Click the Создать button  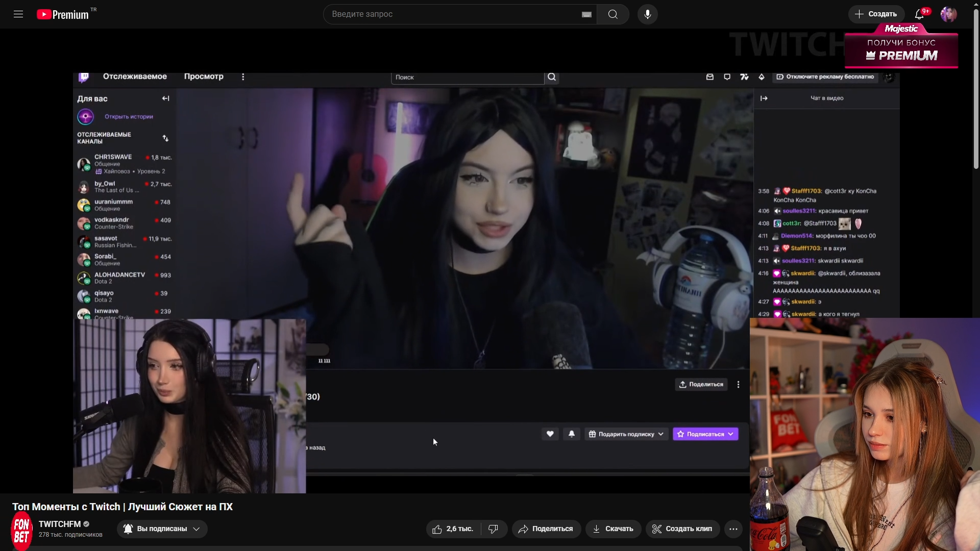click(x=876, y=14)
